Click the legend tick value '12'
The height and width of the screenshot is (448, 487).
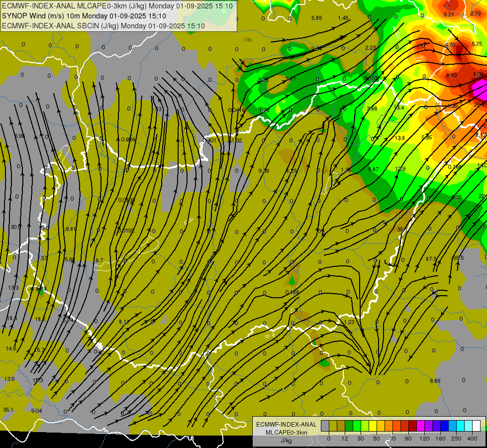[x=345, y=439]
